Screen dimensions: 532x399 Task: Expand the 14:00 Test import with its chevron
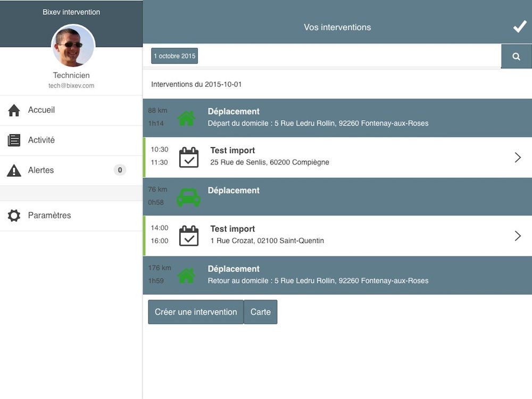[518, 235]
